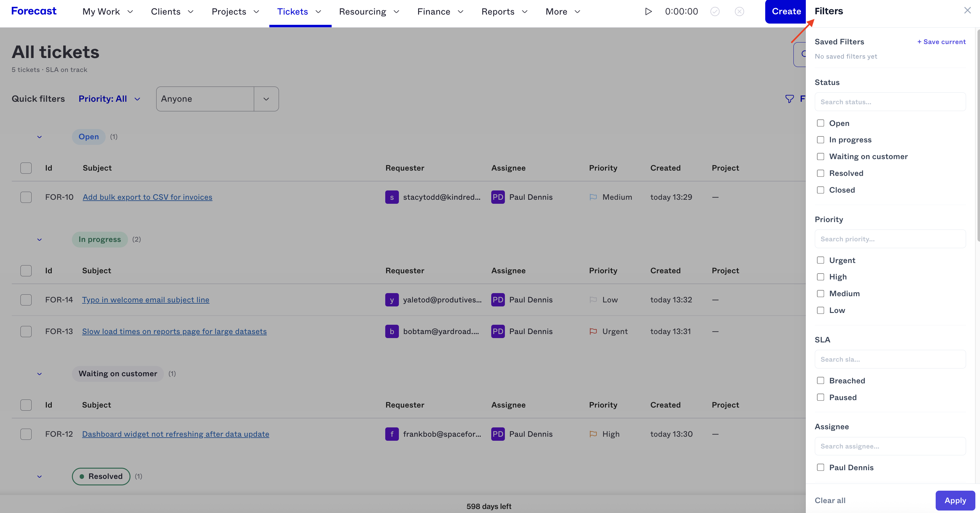Click the timer checkmark save icon

715,11
